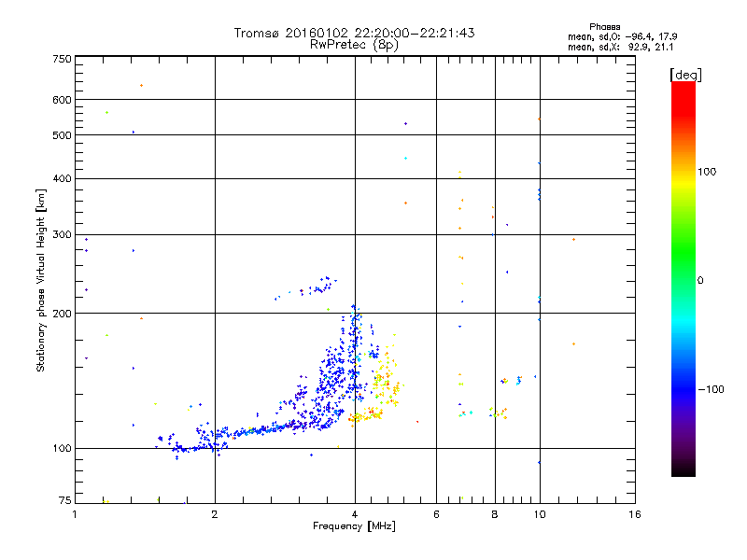Click the x-axis '4' tick label
Viewport: 747px width, 560px height.
(355, 514)
